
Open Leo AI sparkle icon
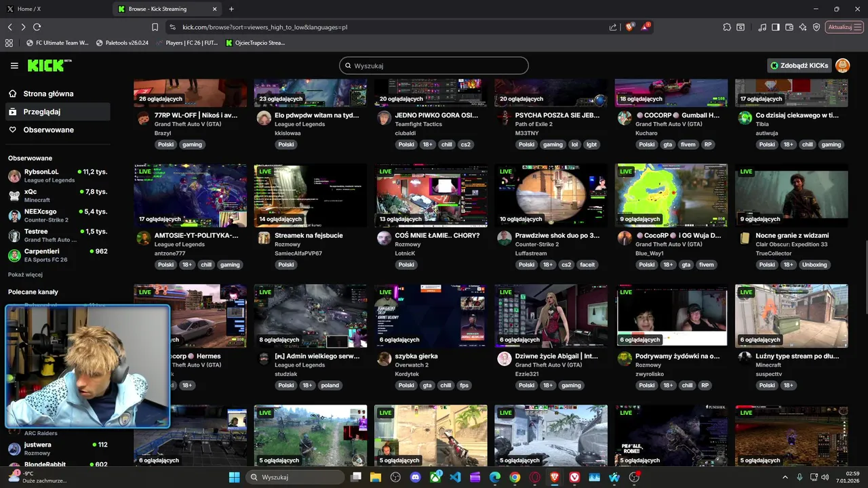[x=803, y=27]
